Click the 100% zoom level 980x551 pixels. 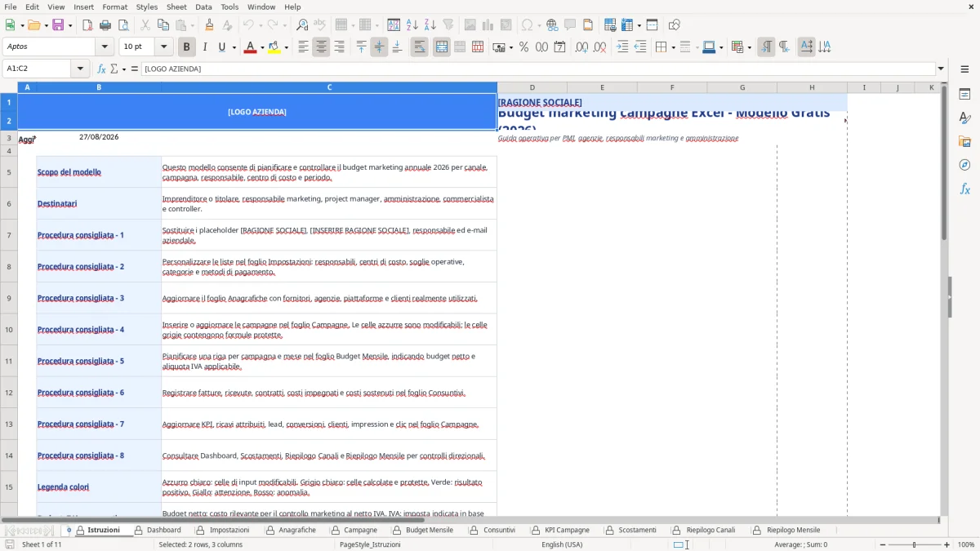point(966,544)
